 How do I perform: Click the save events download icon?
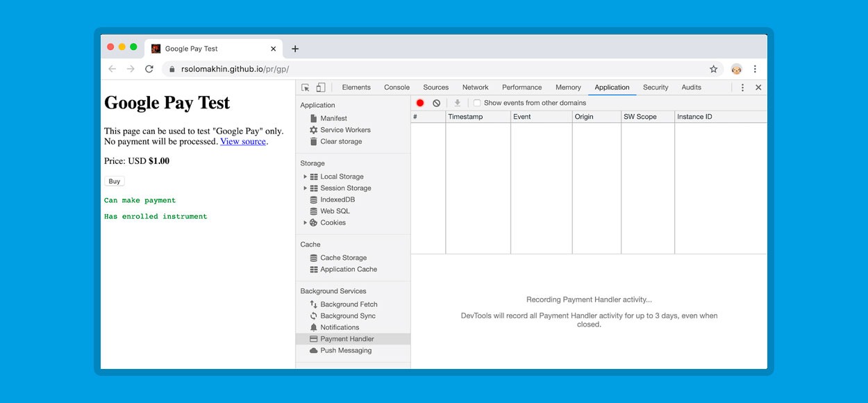(x=457, y=103)
